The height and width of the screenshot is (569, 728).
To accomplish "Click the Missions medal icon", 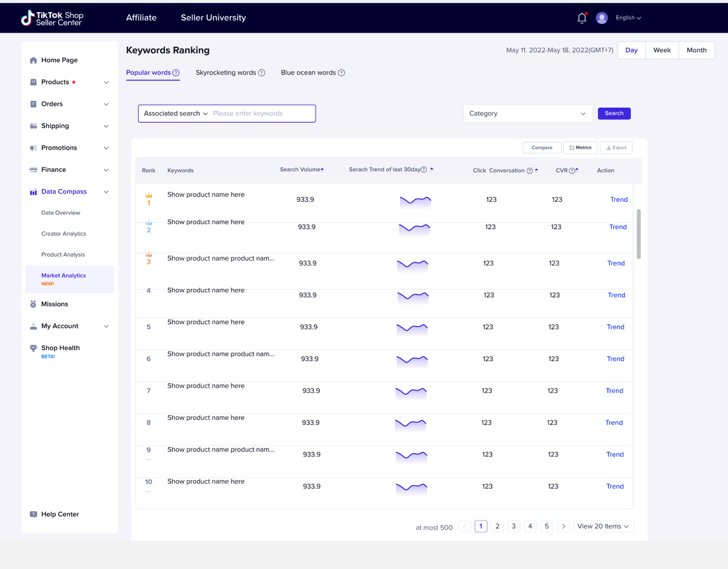I will 34,304.
